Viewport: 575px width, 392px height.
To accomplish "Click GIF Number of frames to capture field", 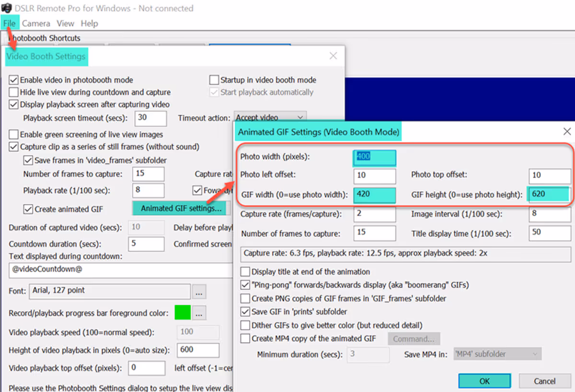I will [x=375, y=233].
